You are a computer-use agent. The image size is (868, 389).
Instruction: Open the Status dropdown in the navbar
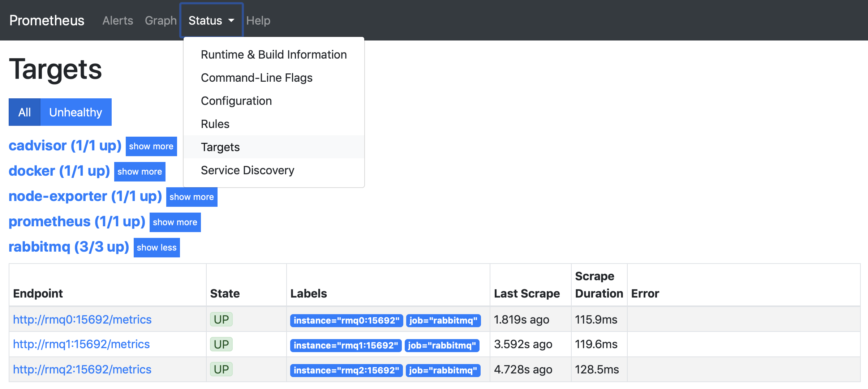211,20
